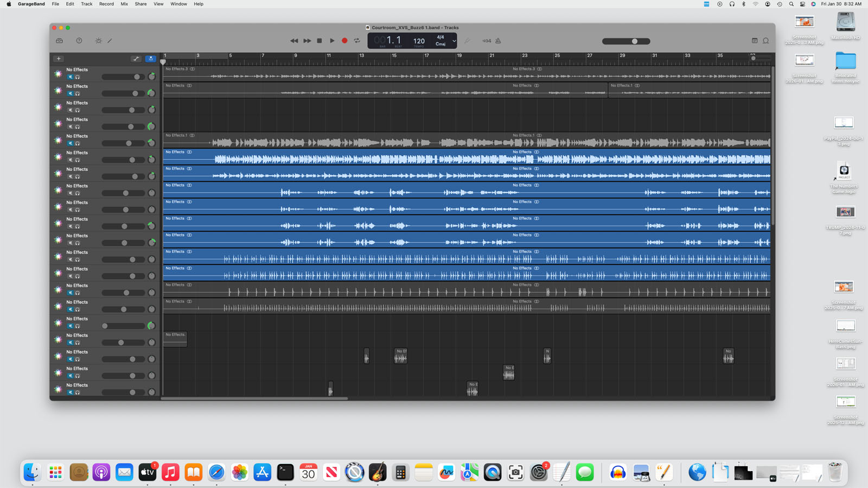Screen dimensions: 868x488
Task: Adjust the master volume slider
Action: (x=634, y=41)
